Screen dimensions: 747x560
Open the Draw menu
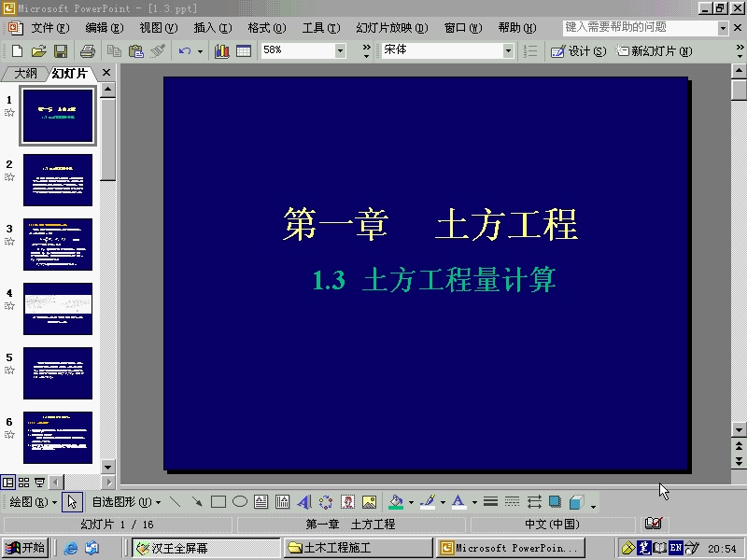[33, 501]
